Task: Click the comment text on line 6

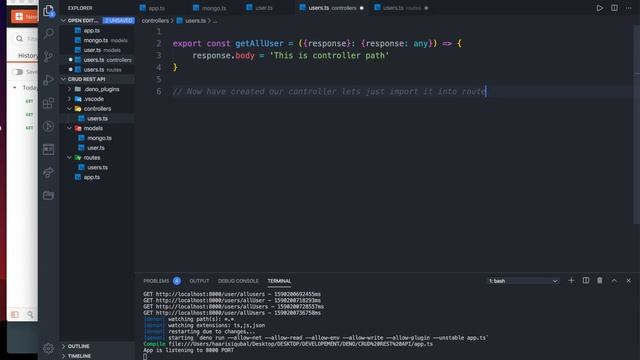Action: pos(329,91)
